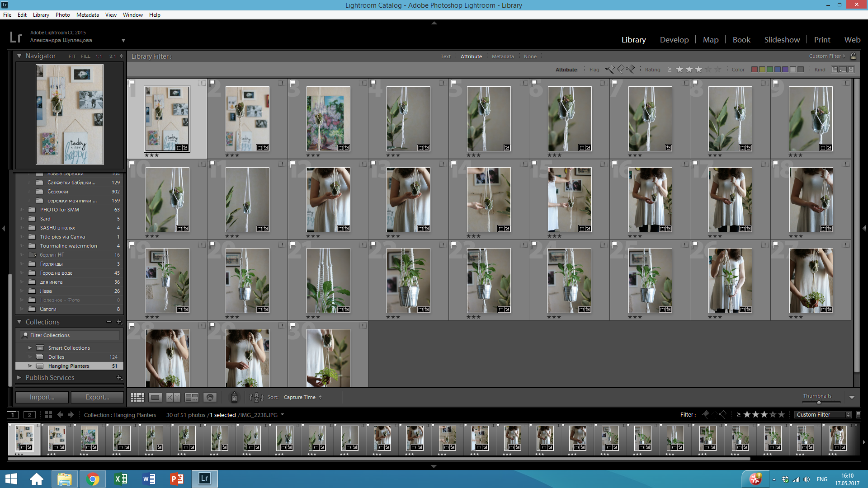This screenshot has width=868, height=488.
Task: Adjust the Thumbnails size slider handle
Action: 818,402
